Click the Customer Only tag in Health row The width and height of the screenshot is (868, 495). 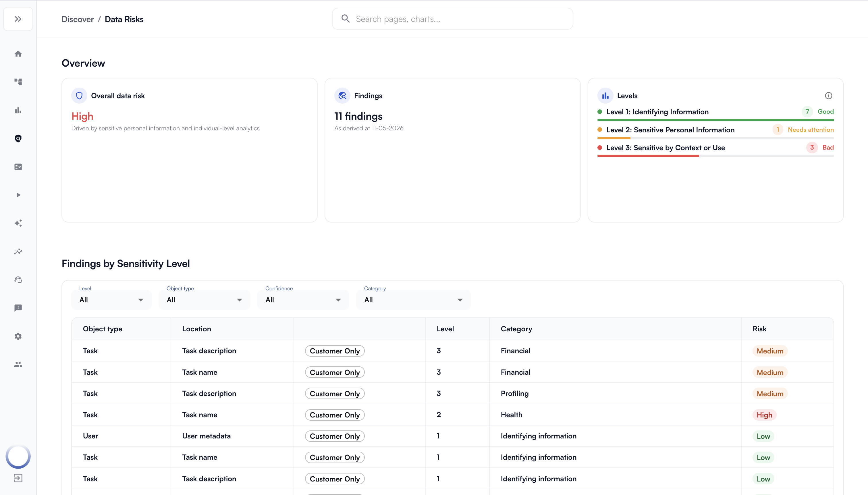click(x=335, y=415)
